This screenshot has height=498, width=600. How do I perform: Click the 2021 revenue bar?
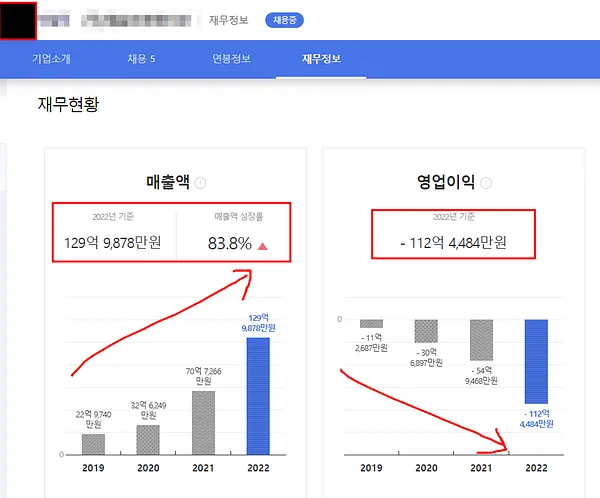(203, 423)
